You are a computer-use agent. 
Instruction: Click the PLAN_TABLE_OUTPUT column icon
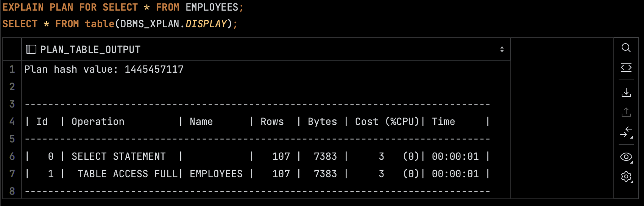click(31, 49)
